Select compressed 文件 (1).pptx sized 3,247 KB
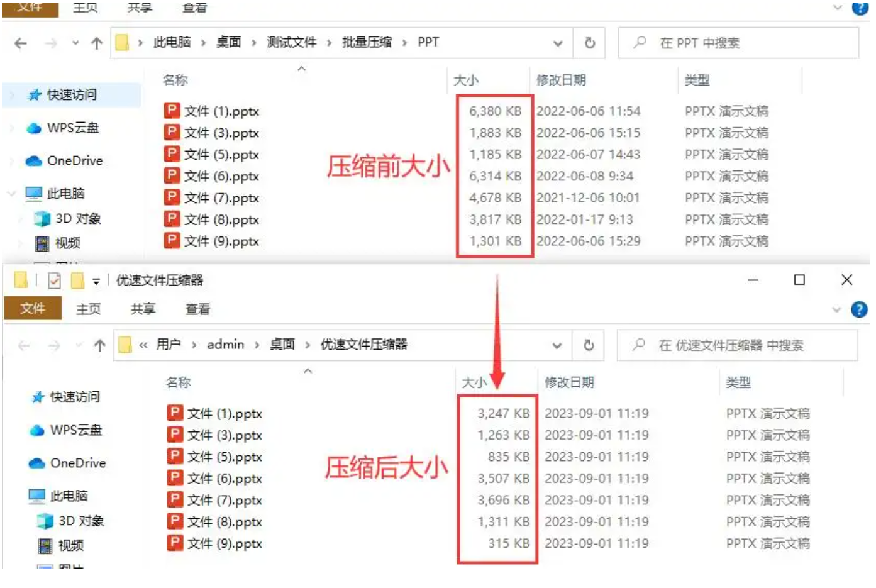This screenshot has height=588, width=876. click(x=214, y=413)
